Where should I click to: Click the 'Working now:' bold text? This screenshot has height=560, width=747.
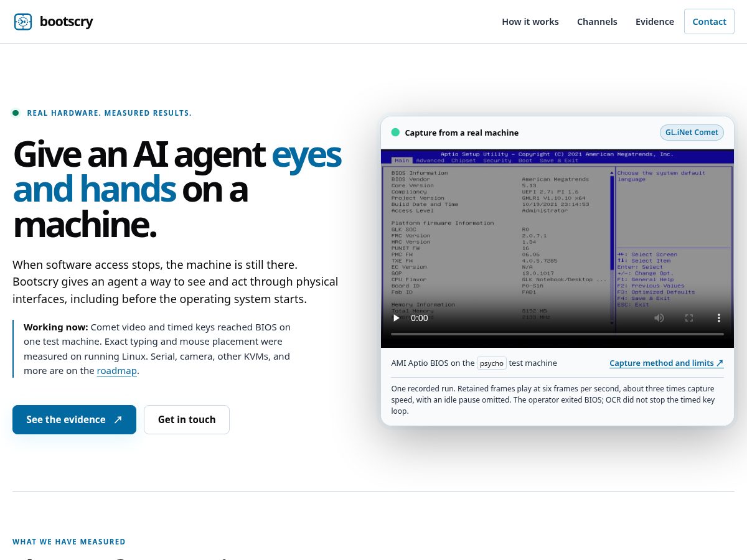tap(56, 327)
